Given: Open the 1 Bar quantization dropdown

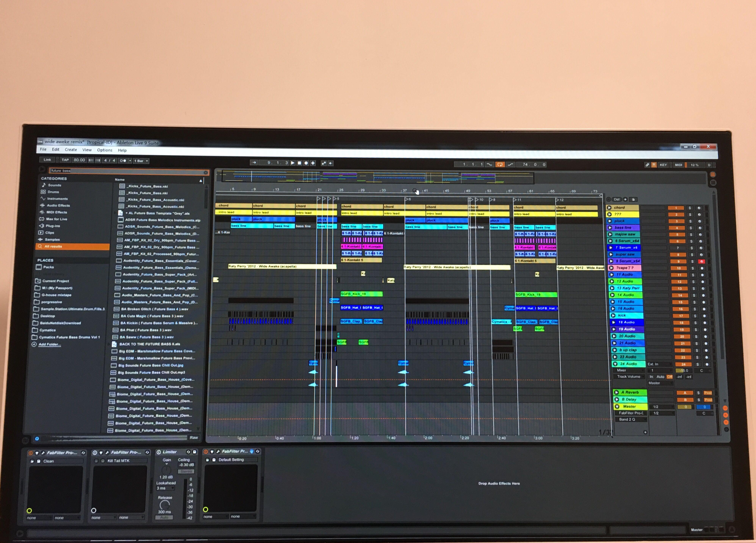Looking at the screenshot, I should coord(141,161).
